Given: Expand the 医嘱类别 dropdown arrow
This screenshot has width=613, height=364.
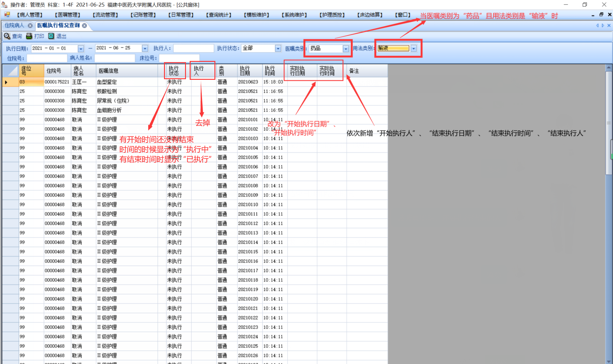Looking at the screenshot, I should pyautogui.click(x=346, y=49).
